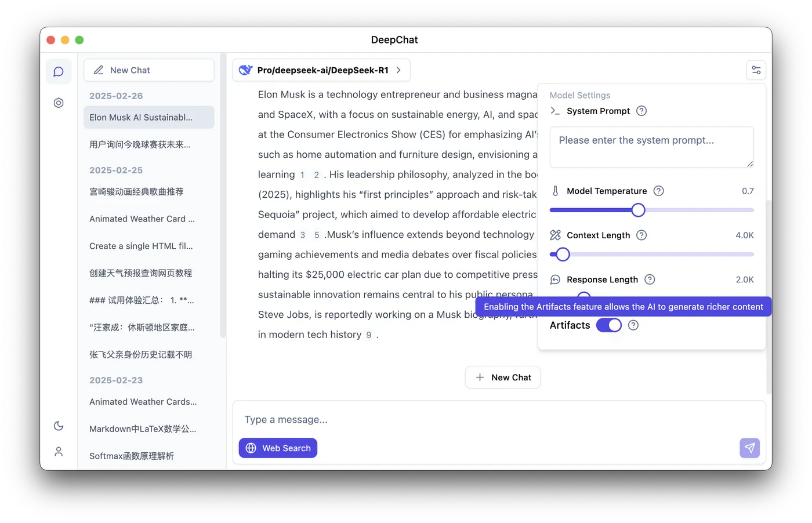Click the Context Length help icon
This screenshot has height=523, width=812.
click(x=641, y=235)
